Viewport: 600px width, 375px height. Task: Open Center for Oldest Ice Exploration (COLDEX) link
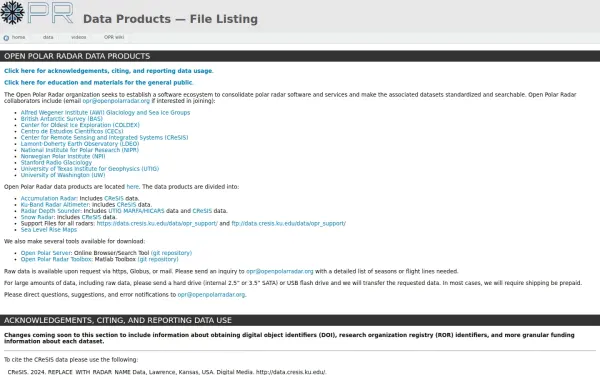(x=80, y=125)
